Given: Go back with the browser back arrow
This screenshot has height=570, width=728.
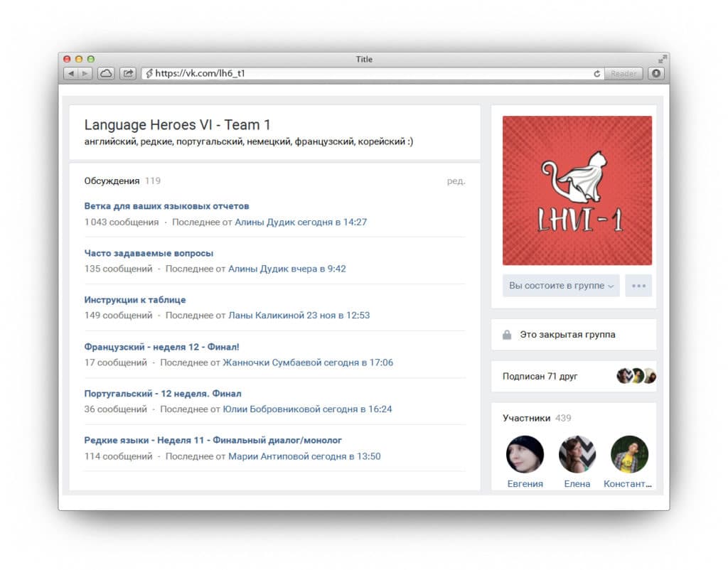Looking at the screenshot, I should [x=70, y=73].
